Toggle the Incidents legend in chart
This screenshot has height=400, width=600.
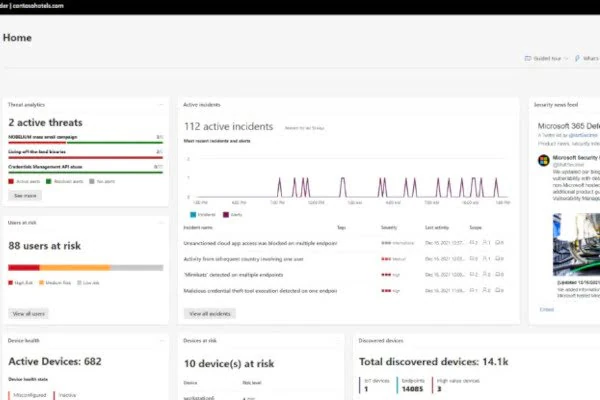tap(203, 215)
